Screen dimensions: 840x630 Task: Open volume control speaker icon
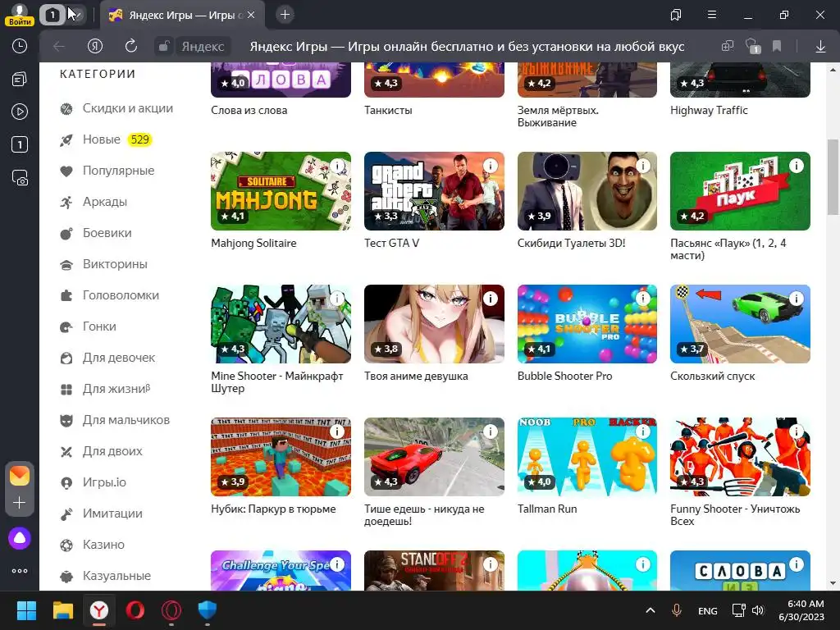[x=757, y=610]
